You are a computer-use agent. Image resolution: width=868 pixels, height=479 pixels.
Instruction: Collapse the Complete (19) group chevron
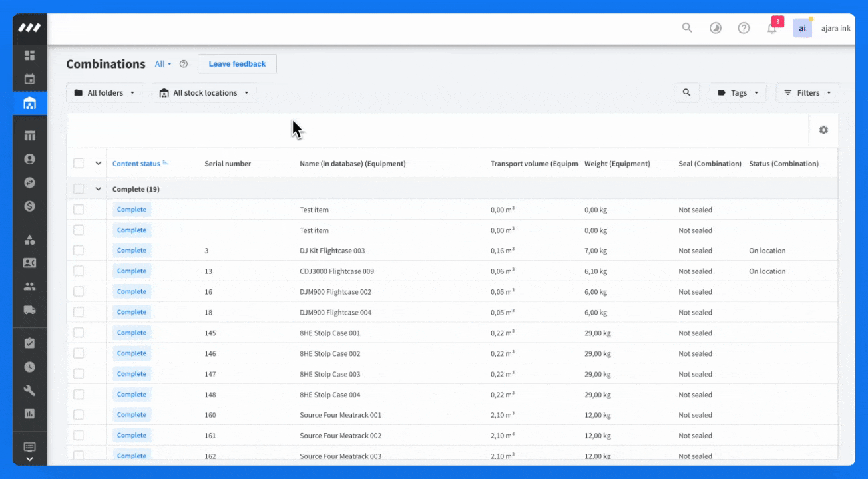[99, 189]
